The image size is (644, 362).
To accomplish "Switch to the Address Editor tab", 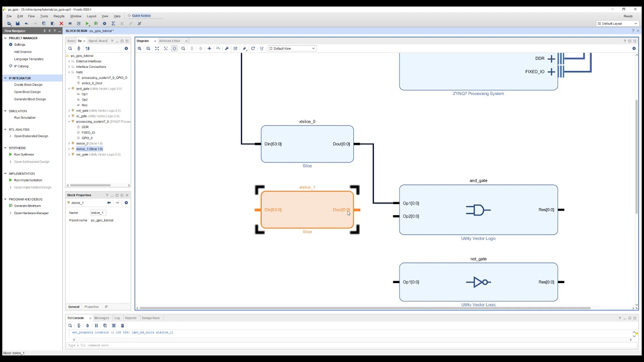I will [170, 41].
